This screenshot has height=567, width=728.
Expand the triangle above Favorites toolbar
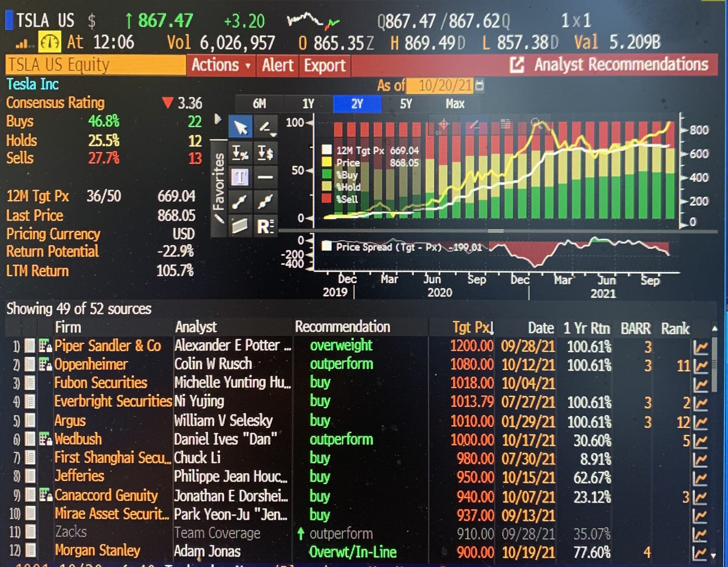[218, 119]
